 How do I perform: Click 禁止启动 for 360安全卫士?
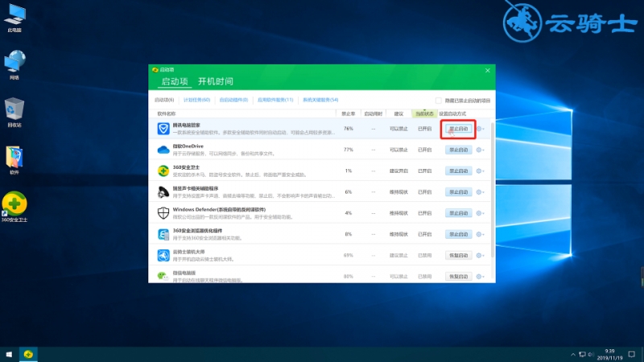(x=458, y=171)
